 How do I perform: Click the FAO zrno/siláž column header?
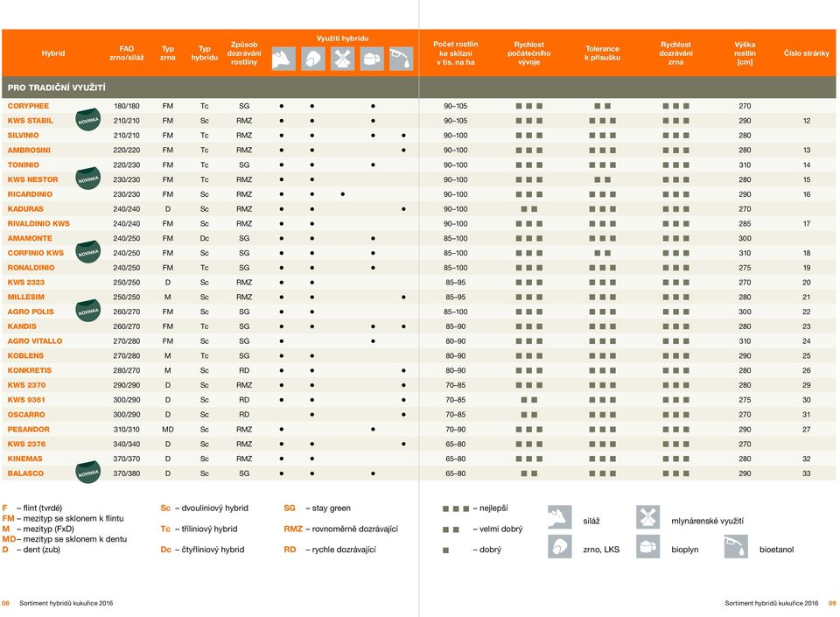[x=126, y=53]
